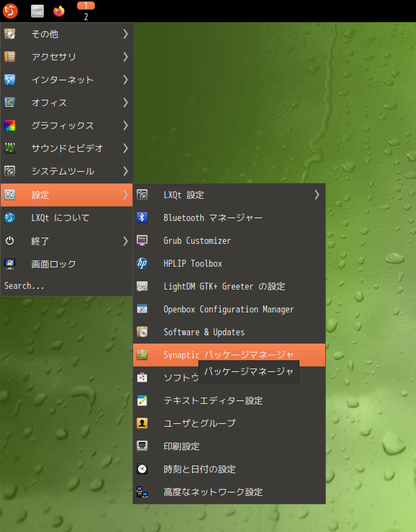Open the グラフィックス menu entry
Screen dimensions: 416x532
[x=67, y=125]
